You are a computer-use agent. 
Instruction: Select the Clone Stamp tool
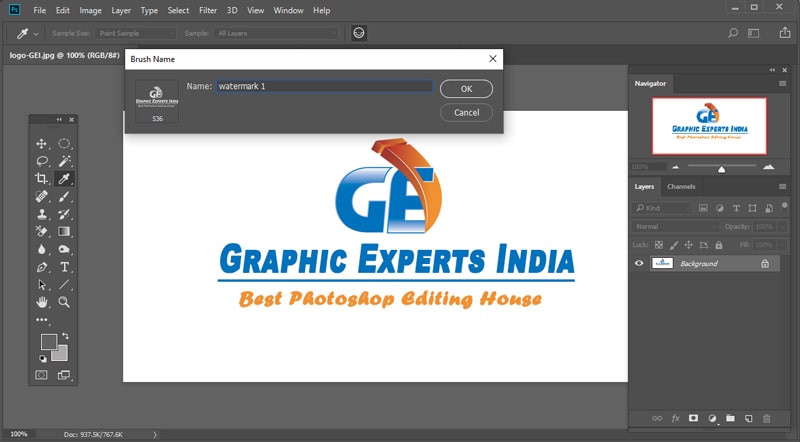[41, 214]
